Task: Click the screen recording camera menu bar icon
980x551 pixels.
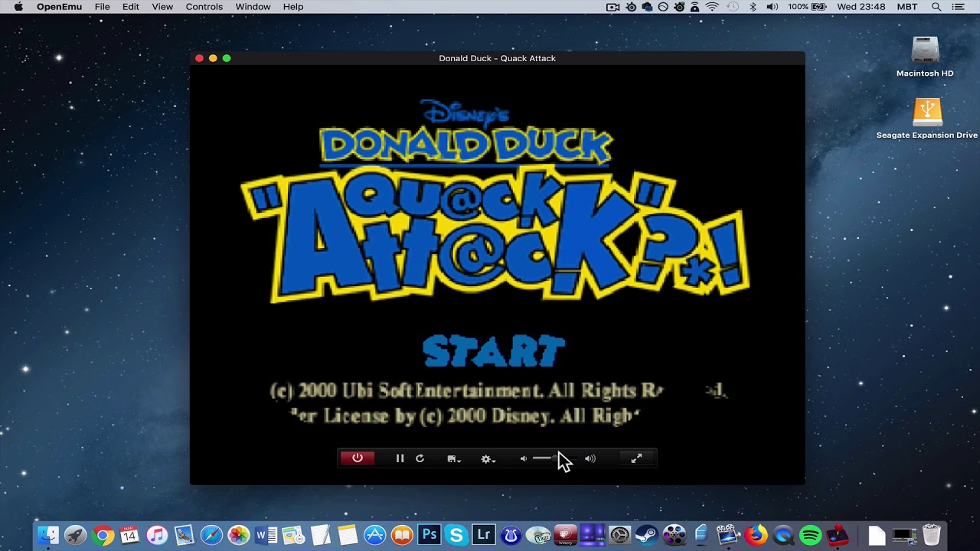Action: [x=612, y=7]
